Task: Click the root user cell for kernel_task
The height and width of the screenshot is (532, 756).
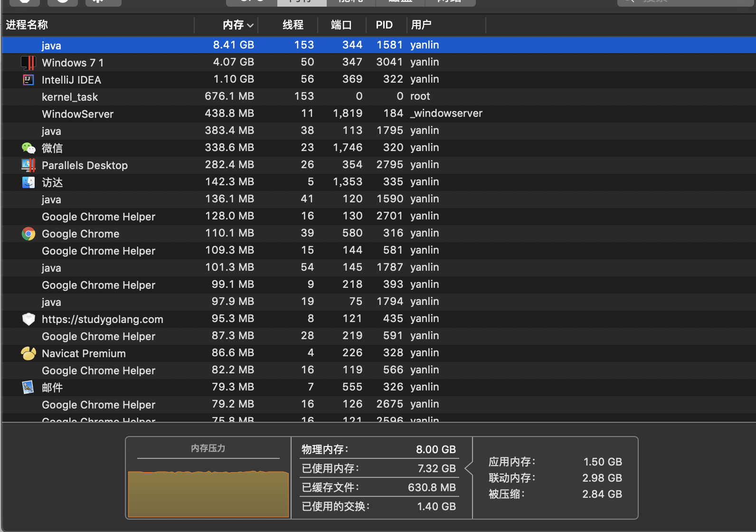Action: coord(420,96)
